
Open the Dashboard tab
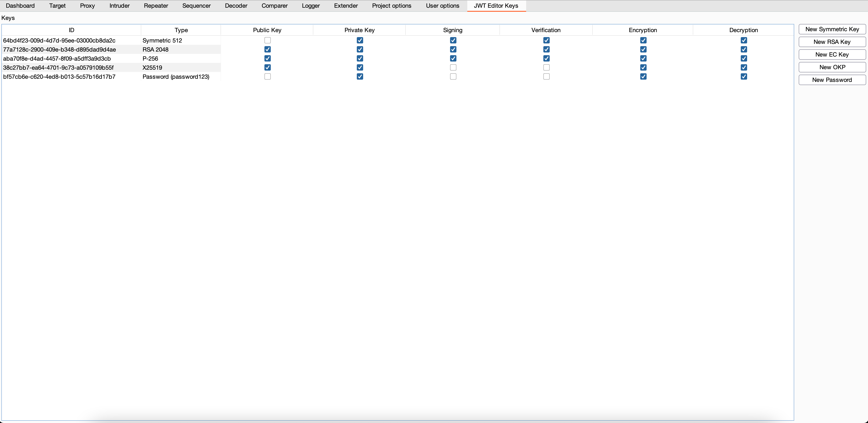tap(20, 6)
